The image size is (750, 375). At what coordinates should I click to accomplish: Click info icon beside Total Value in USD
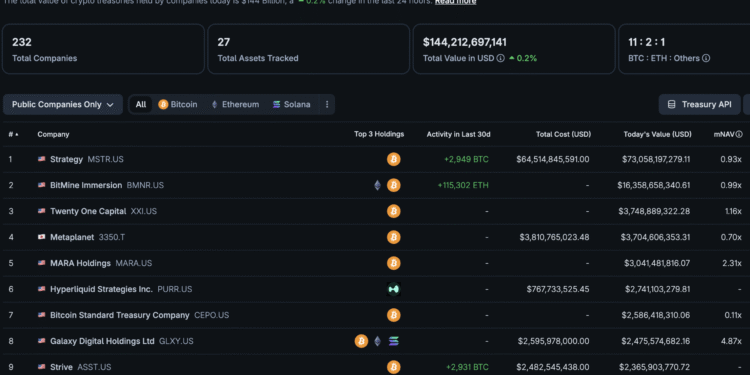pyautogui.click(x=500, y=58)
